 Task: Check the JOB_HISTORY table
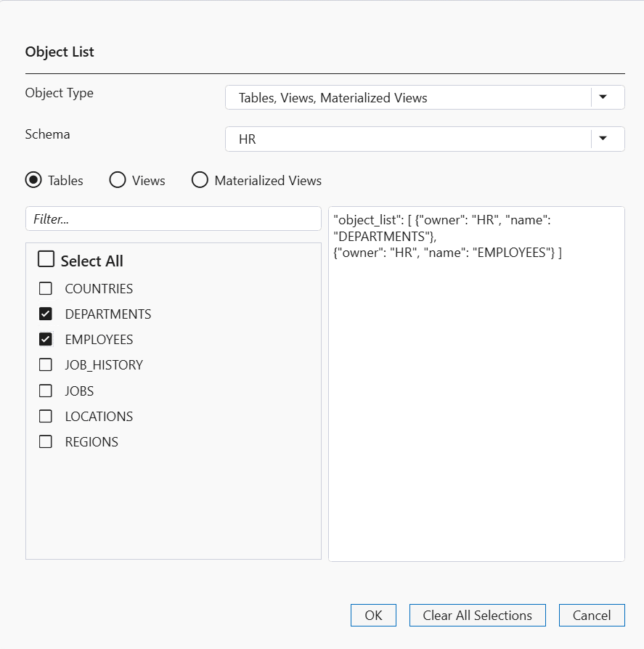coord(46,364)
